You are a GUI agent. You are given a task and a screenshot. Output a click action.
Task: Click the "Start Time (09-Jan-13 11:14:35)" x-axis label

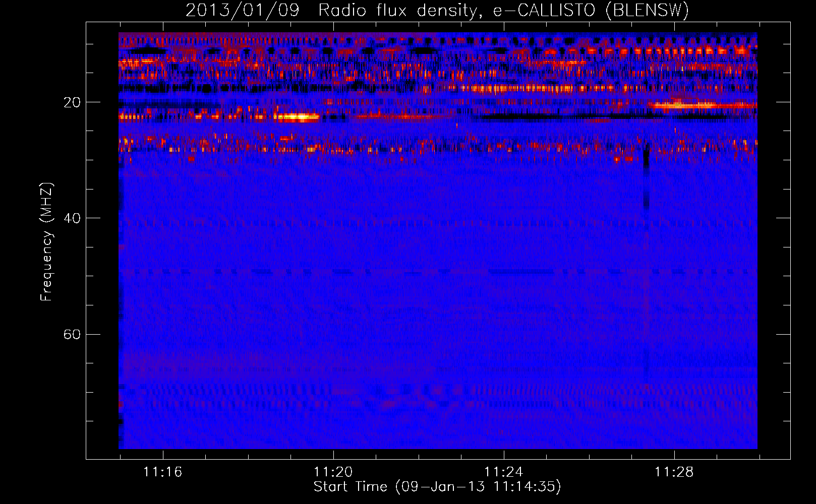tap(437, 487)
